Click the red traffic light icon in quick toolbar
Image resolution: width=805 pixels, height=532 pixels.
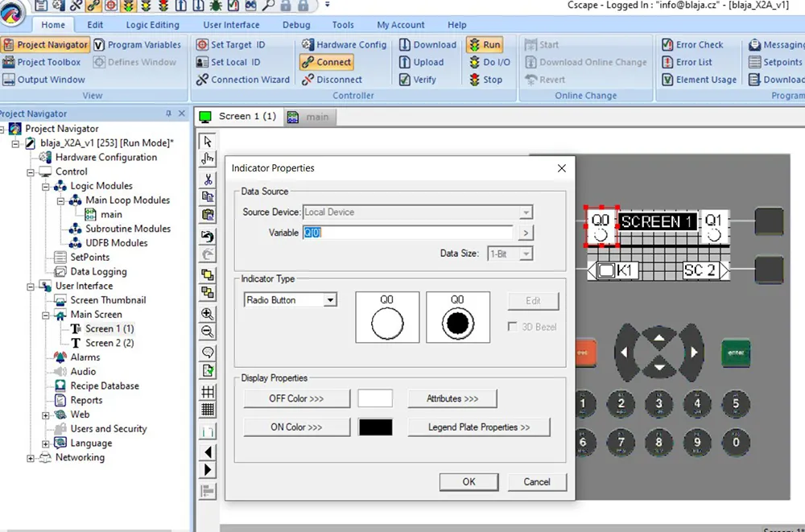pyautogui.click(x=163, y=6)
